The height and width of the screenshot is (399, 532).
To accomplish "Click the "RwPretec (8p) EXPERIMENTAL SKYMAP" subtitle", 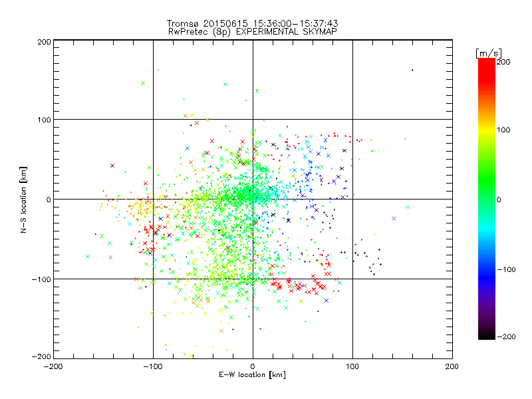I will [x=252, y=32].
